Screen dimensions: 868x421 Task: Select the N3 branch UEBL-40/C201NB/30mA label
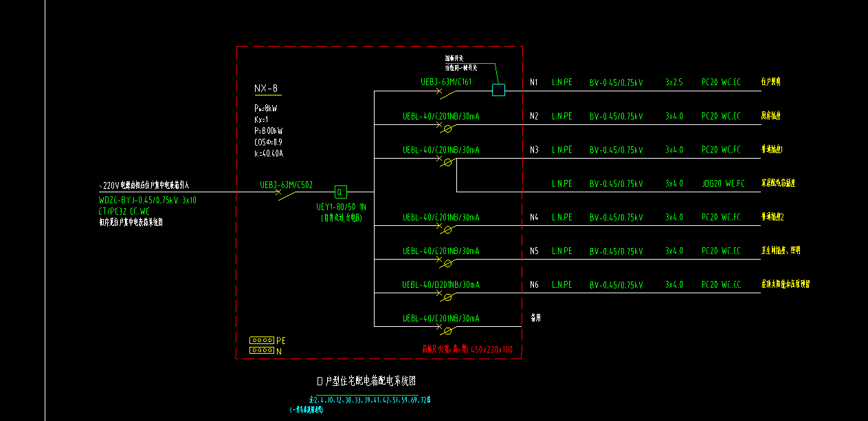coord(441,150)
